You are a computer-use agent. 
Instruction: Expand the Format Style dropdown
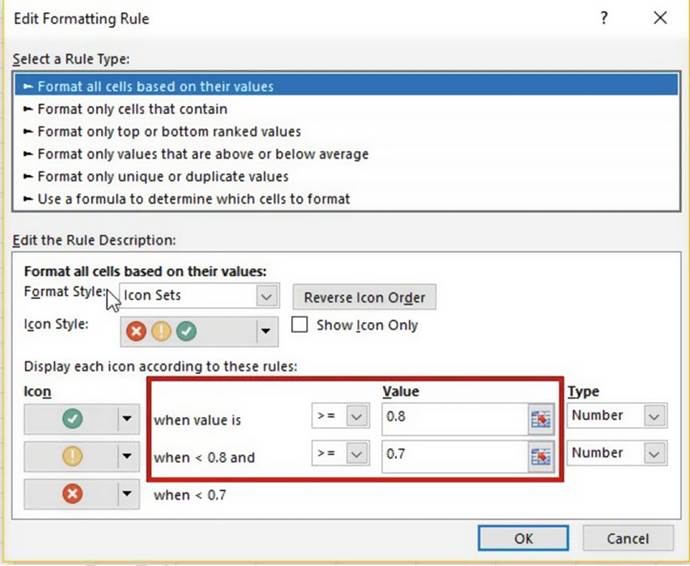tap(266, 296)
